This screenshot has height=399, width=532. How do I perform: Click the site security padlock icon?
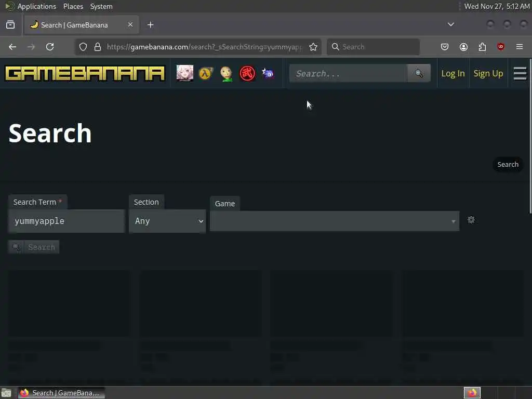pyautogui.click(x=98, y=47)
